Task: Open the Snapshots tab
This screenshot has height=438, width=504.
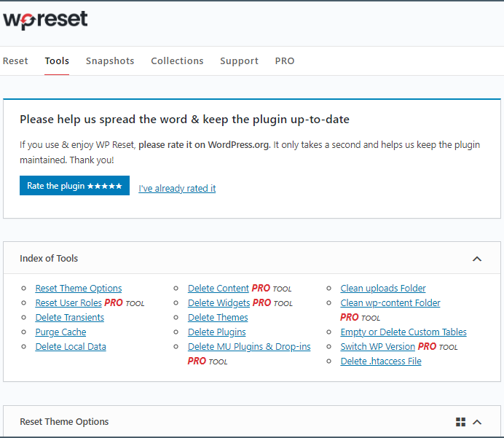Action: (x=110, y=60)
